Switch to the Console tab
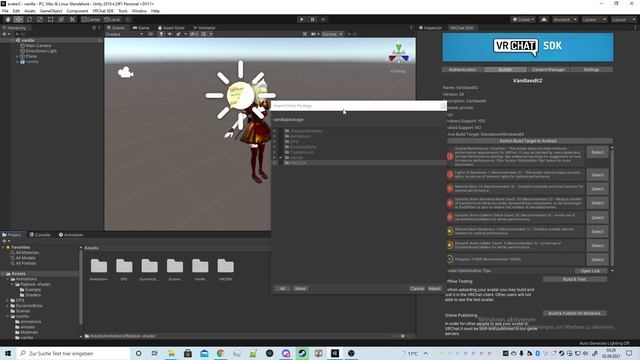Image resolution: width=640 pixels, height=360 pixels. (40, 235)
